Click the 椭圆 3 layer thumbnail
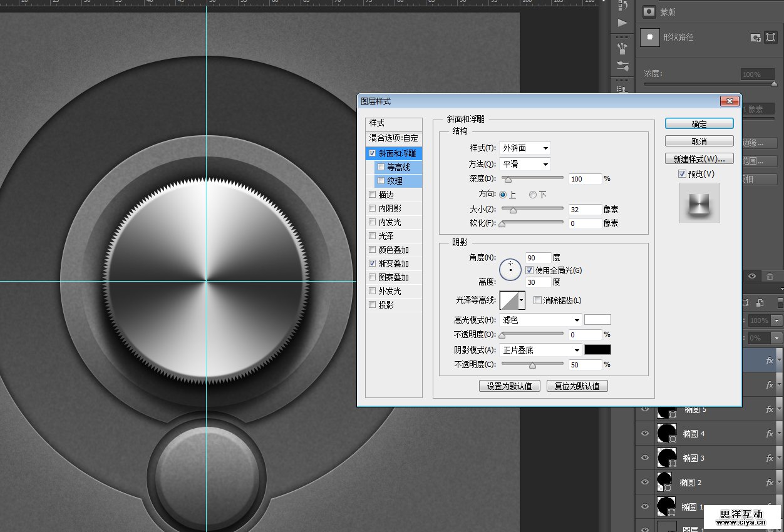This screenshot has height=532, width=784. point(666,458)
